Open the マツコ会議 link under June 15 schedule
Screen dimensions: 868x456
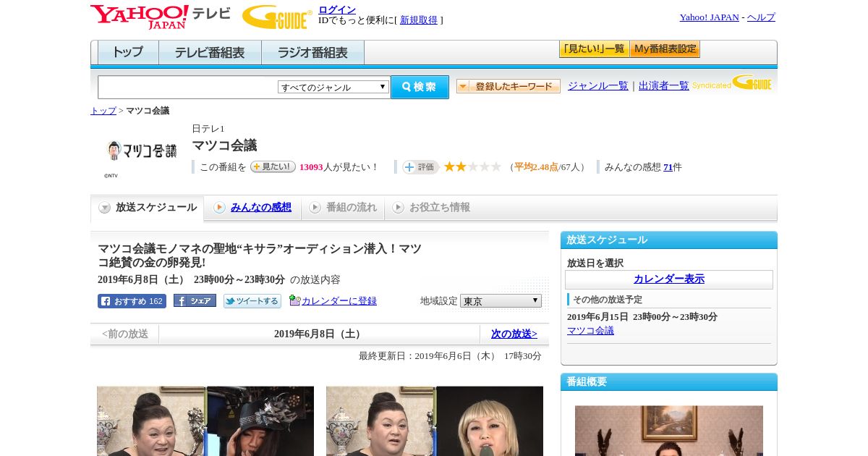(590, 331)
